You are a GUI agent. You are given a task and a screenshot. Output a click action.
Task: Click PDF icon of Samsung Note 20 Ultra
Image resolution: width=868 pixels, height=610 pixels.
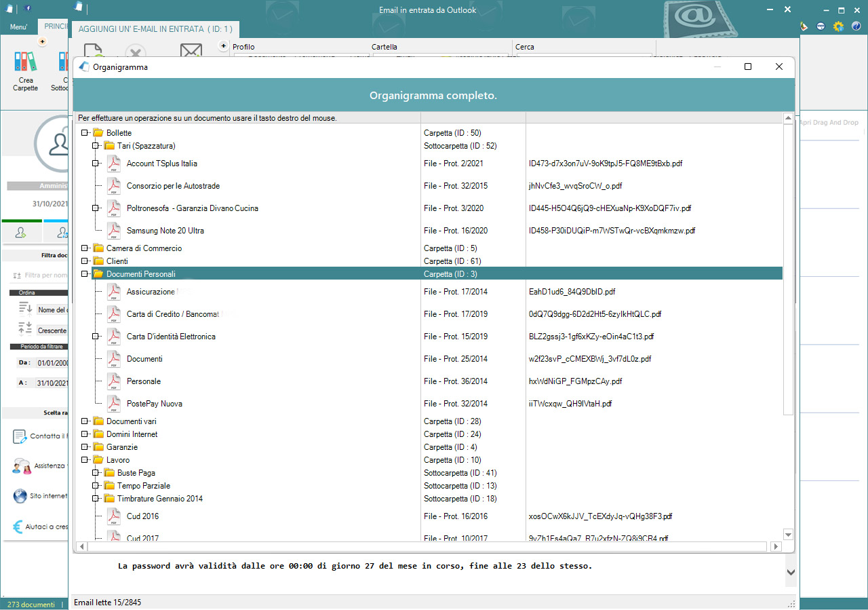113,231
